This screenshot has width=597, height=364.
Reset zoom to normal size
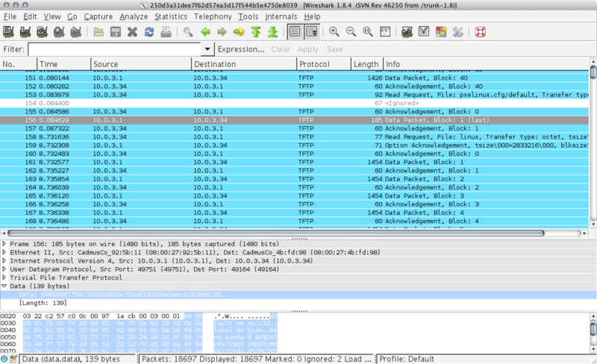367,32
